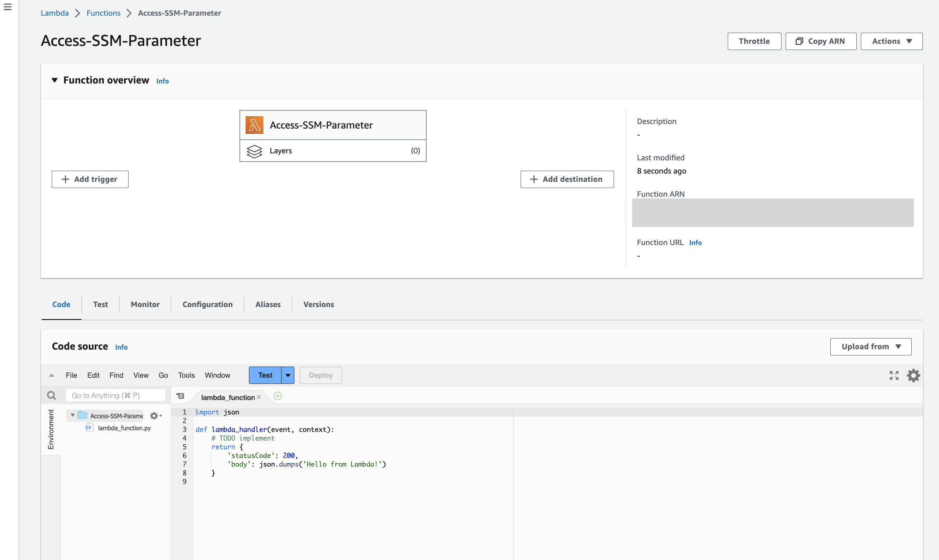Open the Configuration tab
Screen dimensions: 939x560
(x=208, y=305)
